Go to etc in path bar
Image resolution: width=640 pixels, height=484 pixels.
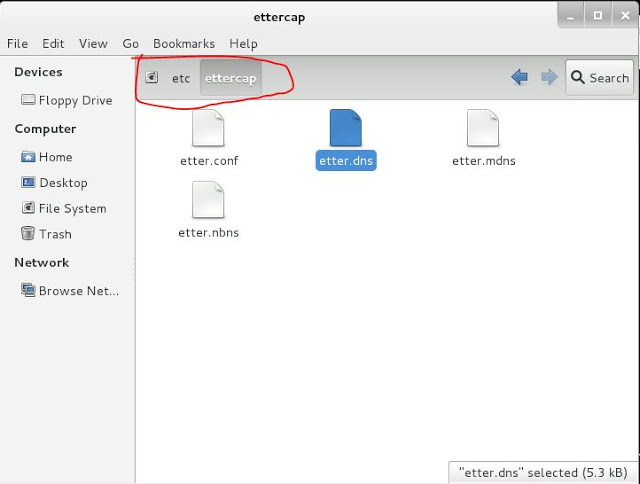(181, 78)
